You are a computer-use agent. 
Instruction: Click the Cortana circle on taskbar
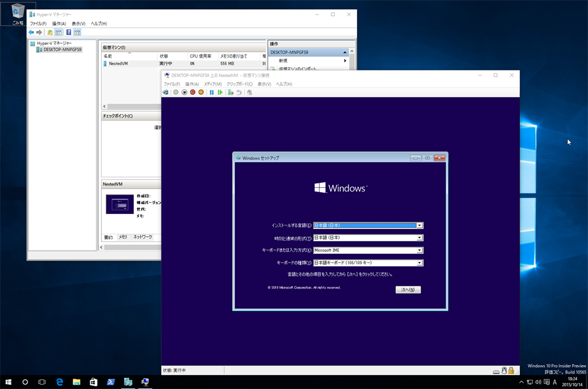click(x=25, y=382)
